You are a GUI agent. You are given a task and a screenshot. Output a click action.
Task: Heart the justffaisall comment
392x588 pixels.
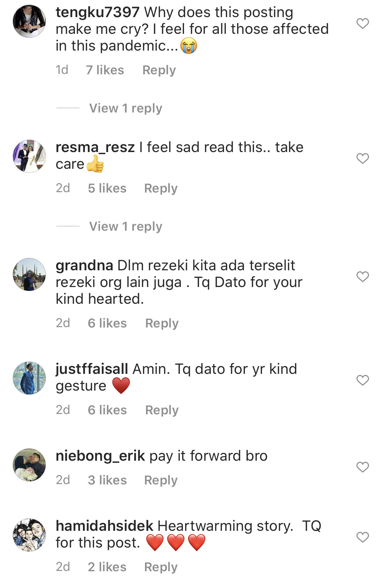pyautogui.click(x=362, y=380)
